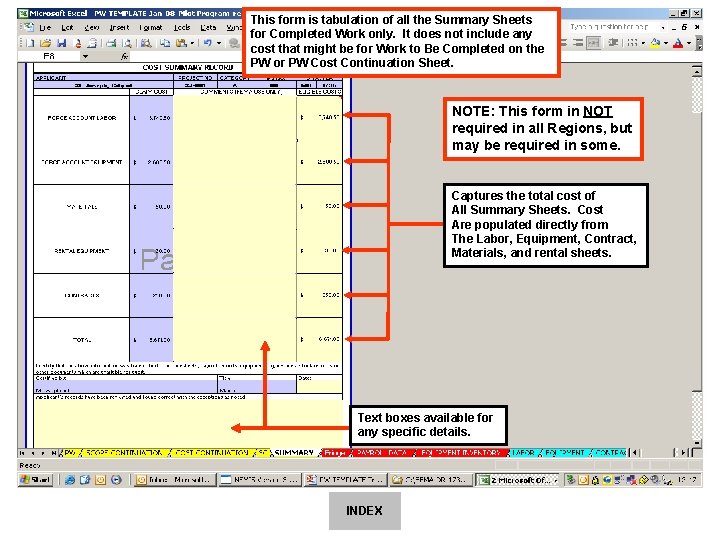Switch to the SCOPE CONTINUATION sheet tab
Viewport: 720px width, 540px height.
124,453
